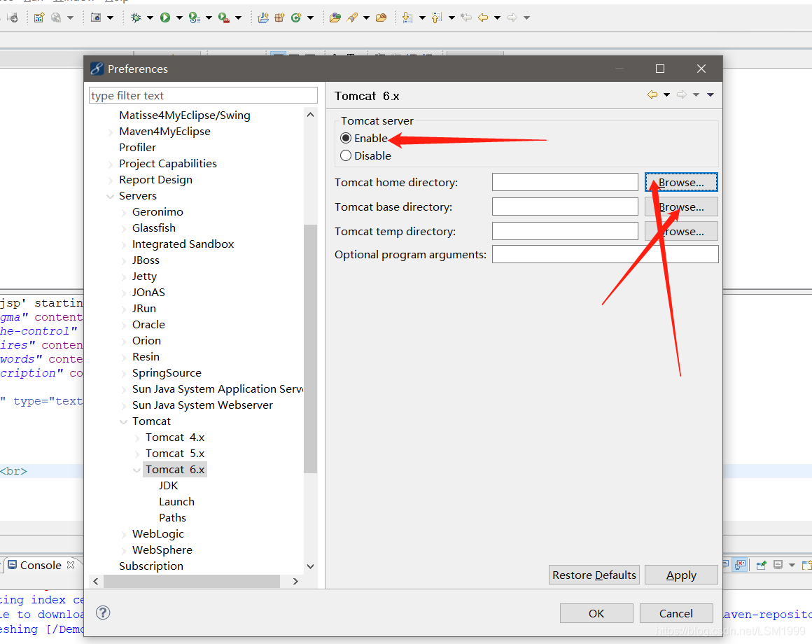Open the back history dropdown in Preferences header
The height and width of the screenshot is (644, 812).
tap(666, 94)
